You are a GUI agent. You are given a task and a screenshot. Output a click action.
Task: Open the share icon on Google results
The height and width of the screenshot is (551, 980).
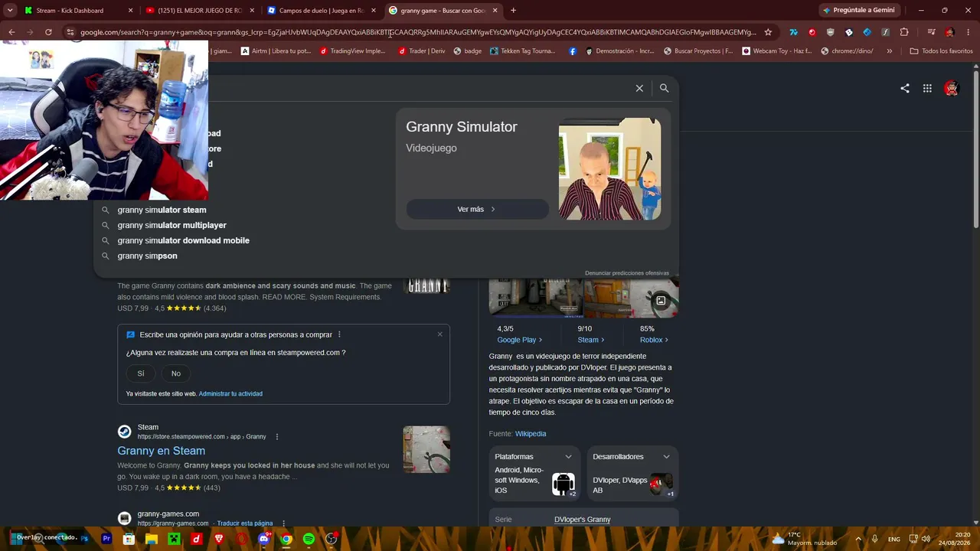(905, 88)
